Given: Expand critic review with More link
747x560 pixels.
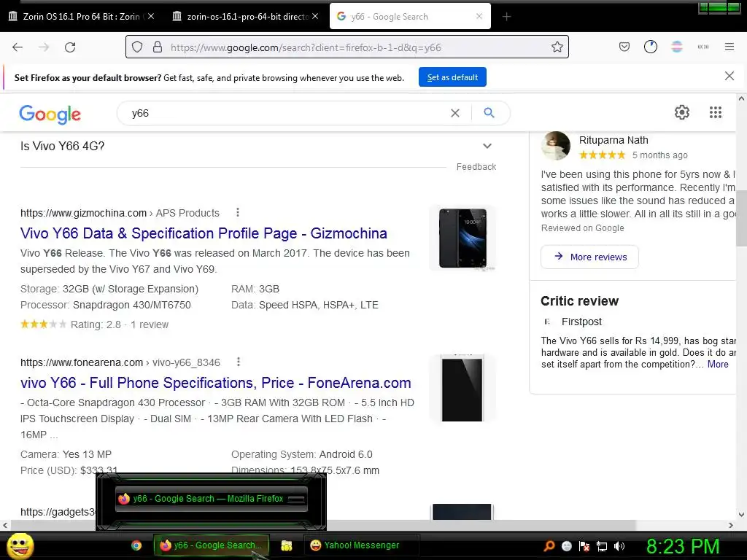Looking at the screenshot, I should 718,365.
